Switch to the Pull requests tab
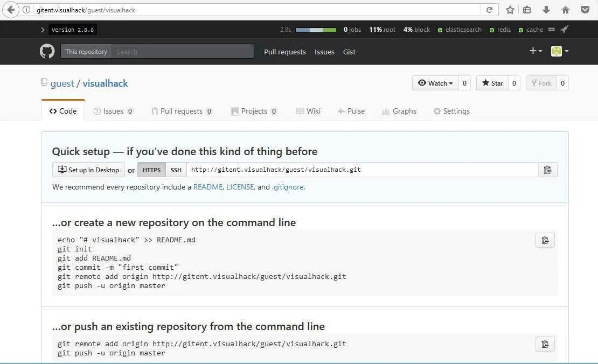Viewport: 598px width, 364px height. tap(182, 111)
